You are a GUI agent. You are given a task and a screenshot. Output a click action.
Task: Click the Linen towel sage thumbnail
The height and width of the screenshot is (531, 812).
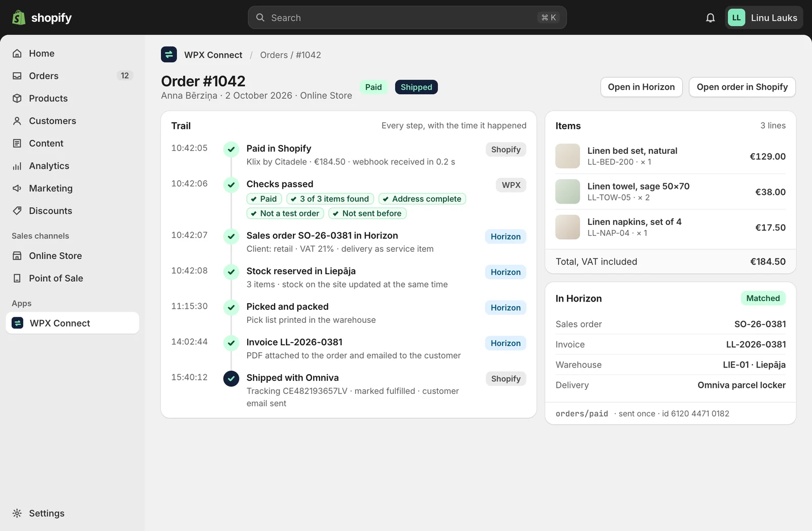tap(567, 191)
